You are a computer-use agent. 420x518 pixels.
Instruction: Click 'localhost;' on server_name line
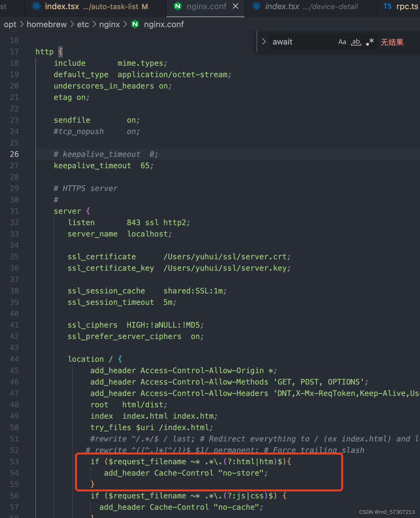coord(149,234)
